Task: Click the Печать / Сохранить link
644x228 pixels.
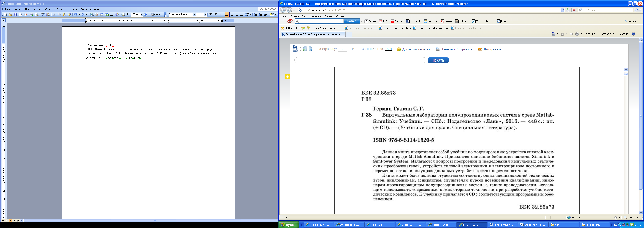Action: point(457,49)
